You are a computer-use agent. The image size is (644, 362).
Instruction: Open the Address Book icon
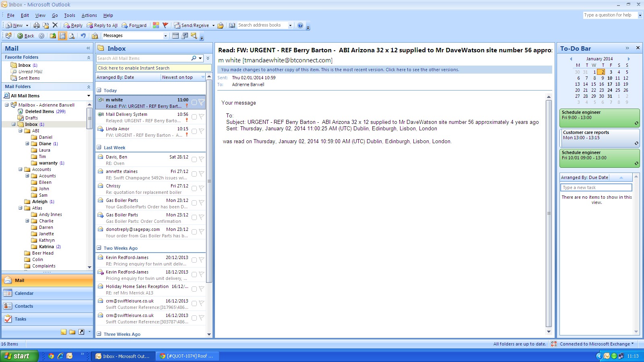pos(232,25)
